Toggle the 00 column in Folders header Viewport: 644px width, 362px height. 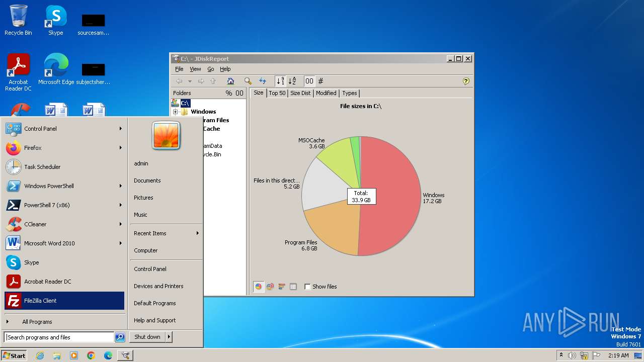click(239, 93)
